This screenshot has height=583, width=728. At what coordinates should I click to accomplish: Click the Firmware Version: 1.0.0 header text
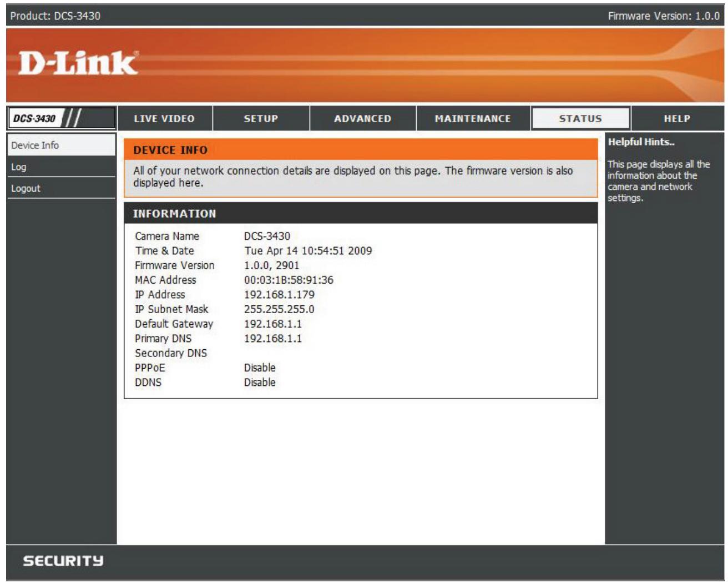coord(664,16)
